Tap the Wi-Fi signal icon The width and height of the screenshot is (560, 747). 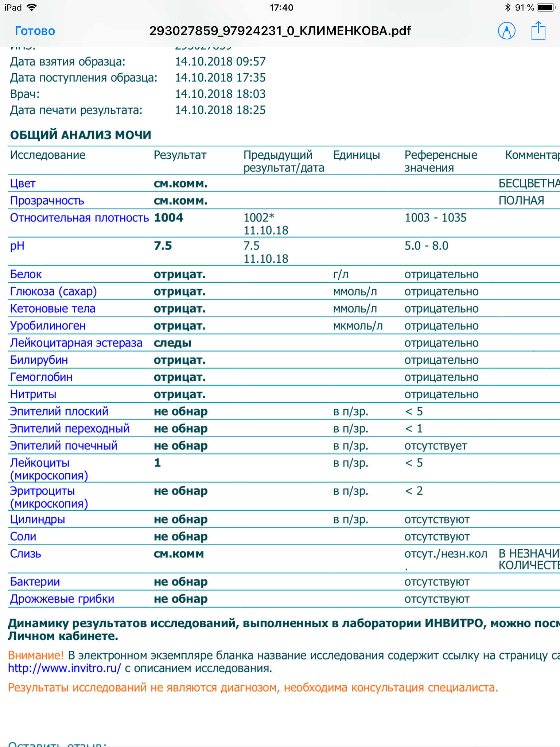(32, 7)
